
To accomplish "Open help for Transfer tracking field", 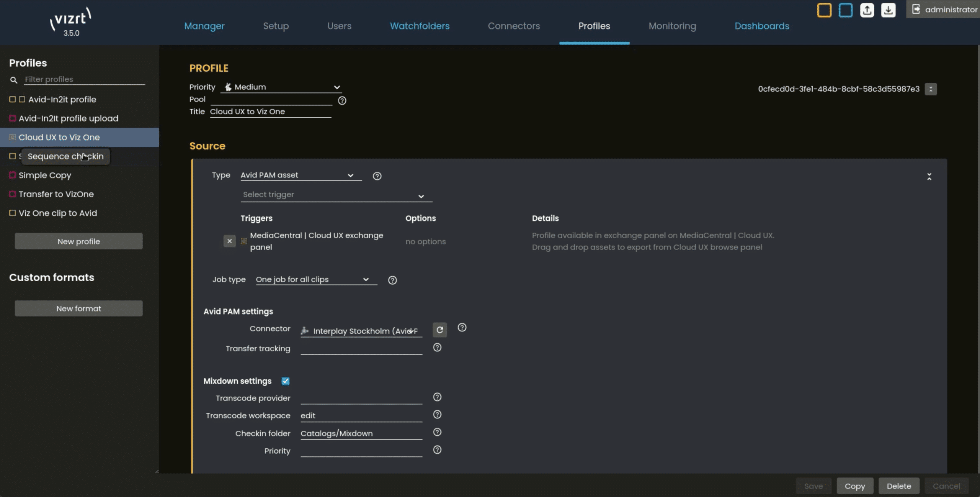I will pos(437,348).
